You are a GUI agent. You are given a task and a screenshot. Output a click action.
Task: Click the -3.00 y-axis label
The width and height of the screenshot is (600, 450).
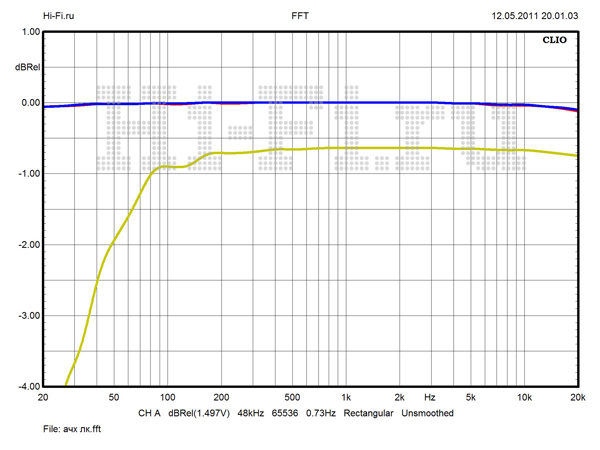tap(27, 316)
